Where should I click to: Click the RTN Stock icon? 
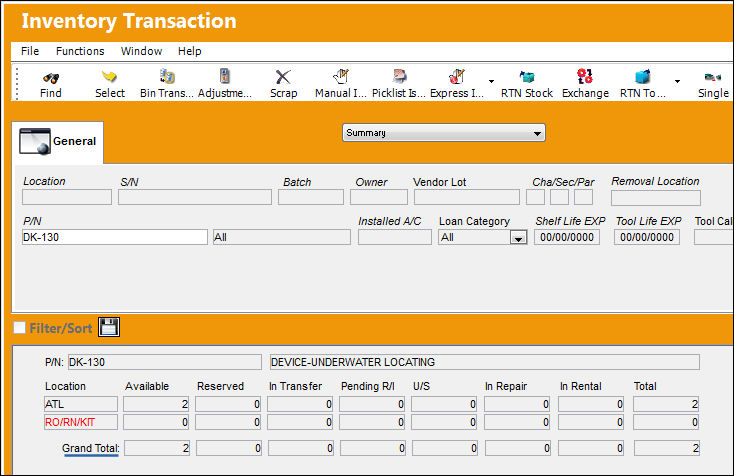point(527,77)
